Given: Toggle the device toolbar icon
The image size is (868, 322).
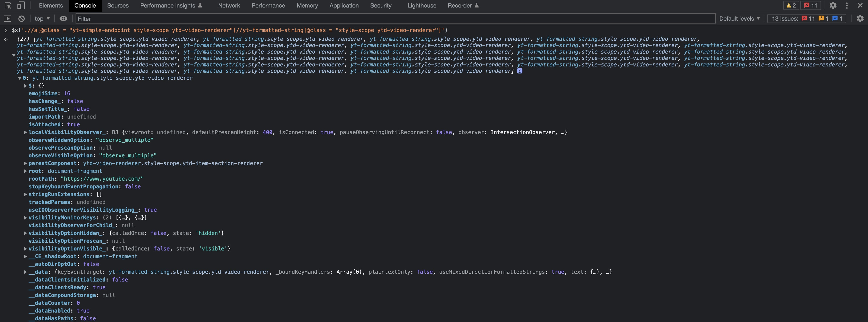Looking at the screenshot, I should tap(21, 5).
